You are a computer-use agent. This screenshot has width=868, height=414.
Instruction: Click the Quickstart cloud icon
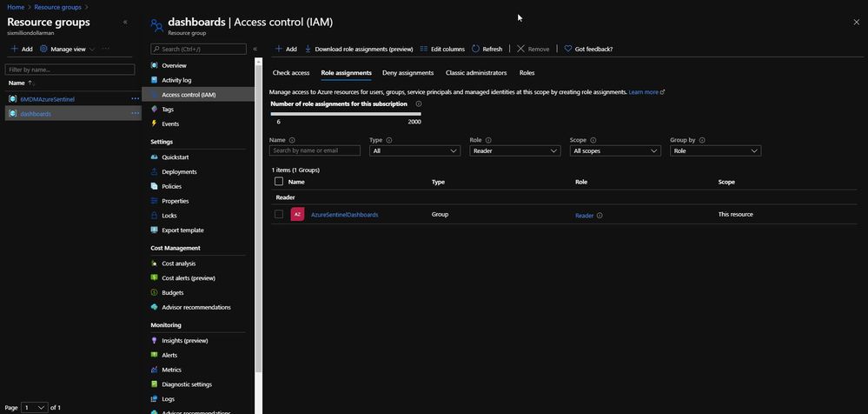155,157
